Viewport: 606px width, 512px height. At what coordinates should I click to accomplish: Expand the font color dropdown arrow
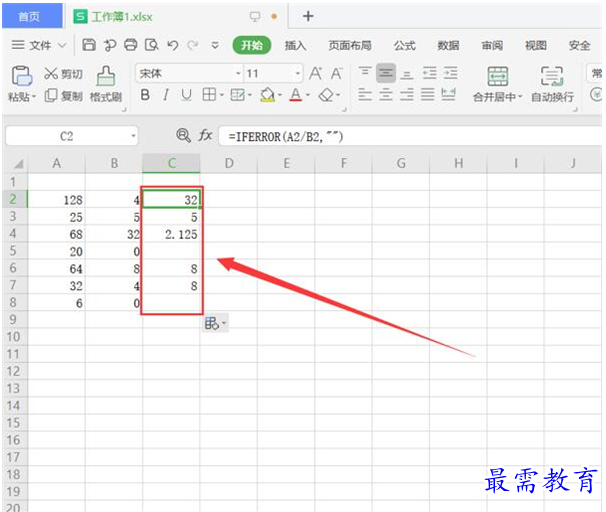coord(308,95)
